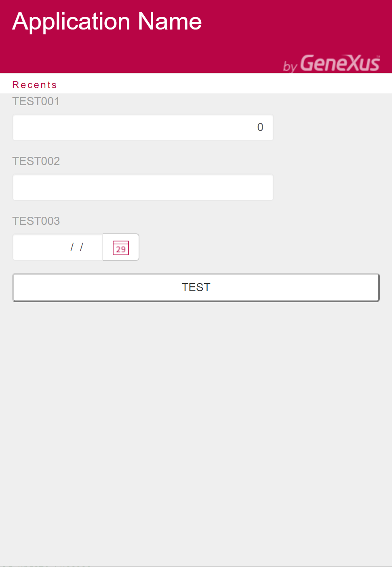
Task: Click the 'by' text beside GeneXus logo
Action: click(x=290, y=66)
